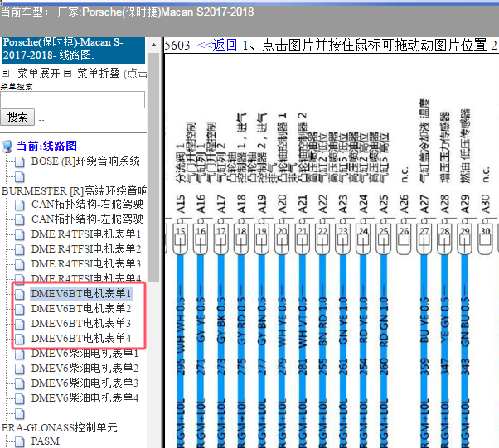
Task: Click the GY BK 0.5 wire label
Action: [x=220, y=320]
